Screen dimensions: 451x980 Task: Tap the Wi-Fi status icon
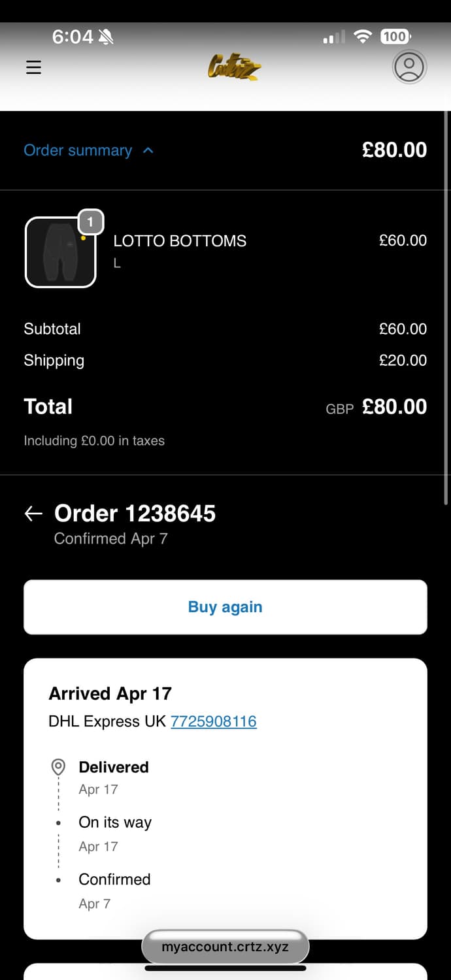point(362,37)
